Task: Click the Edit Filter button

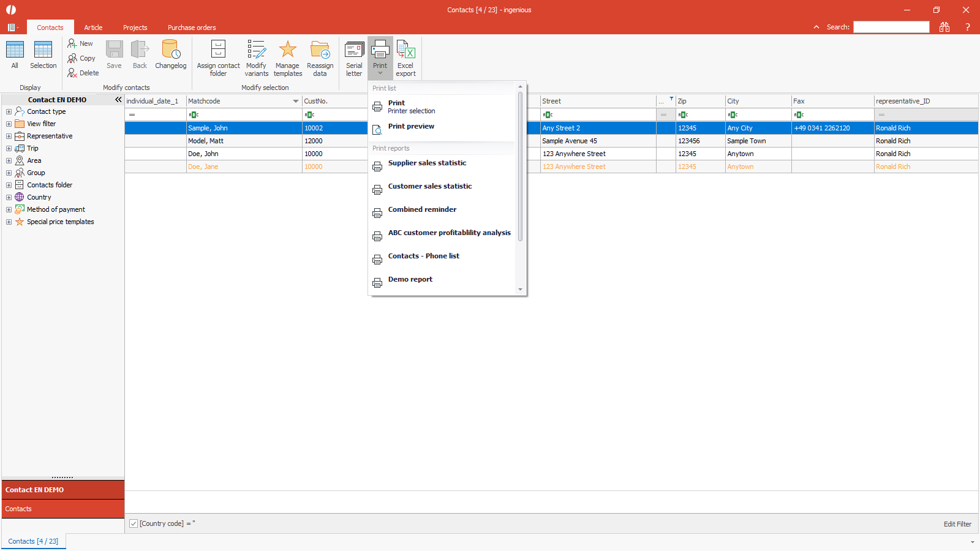Action: (957, 524)
